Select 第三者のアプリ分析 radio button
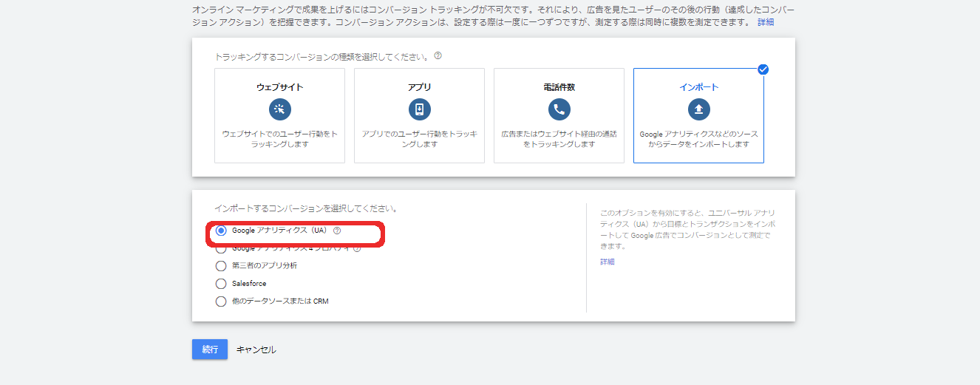 coord(221,266)
